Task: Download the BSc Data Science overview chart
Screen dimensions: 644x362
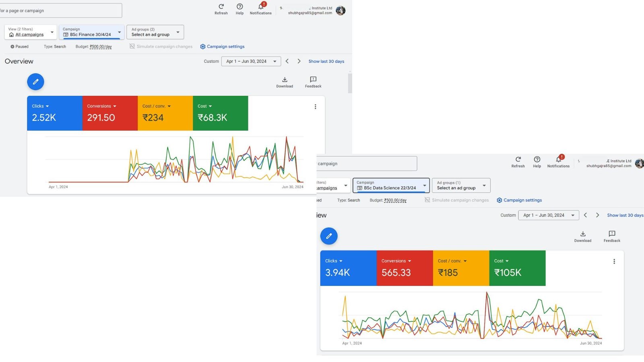Action: (583, 237)
